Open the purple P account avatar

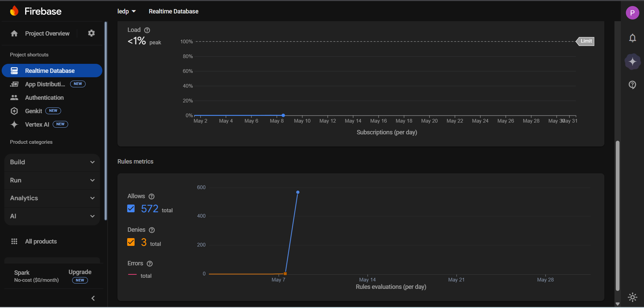[x=632, y=13]
